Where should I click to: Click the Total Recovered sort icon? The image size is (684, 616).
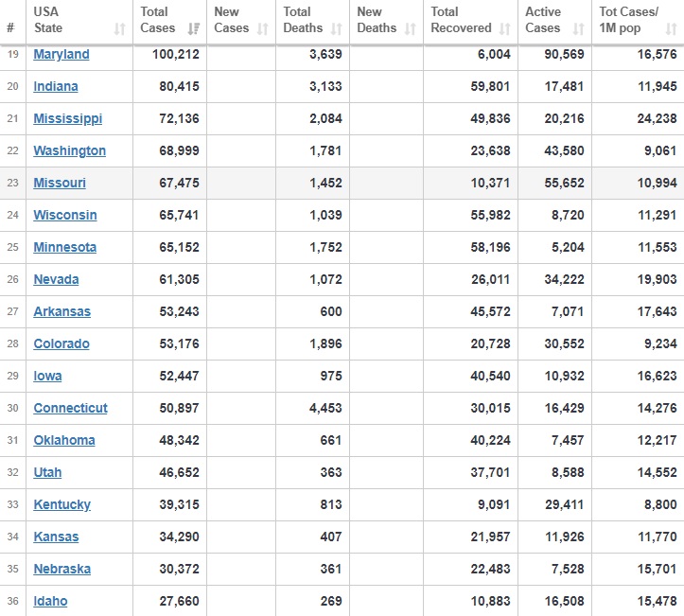(x=504, y=29)
